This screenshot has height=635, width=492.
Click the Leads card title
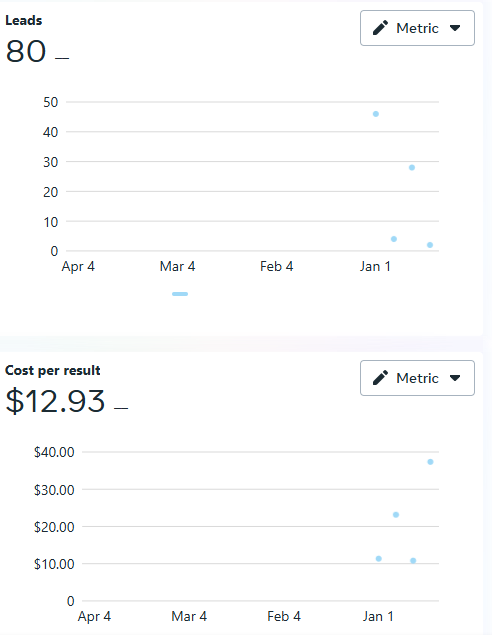tap(23, 20)
